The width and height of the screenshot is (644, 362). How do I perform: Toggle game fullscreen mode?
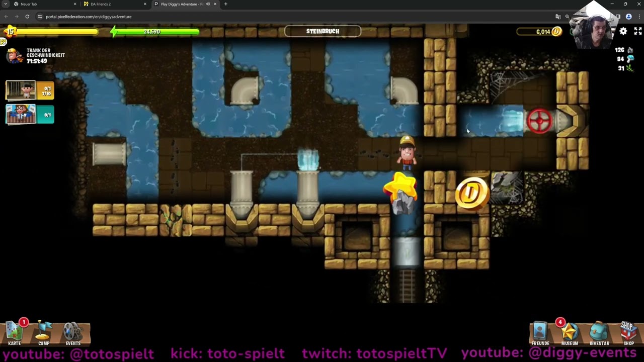(637, 31)
